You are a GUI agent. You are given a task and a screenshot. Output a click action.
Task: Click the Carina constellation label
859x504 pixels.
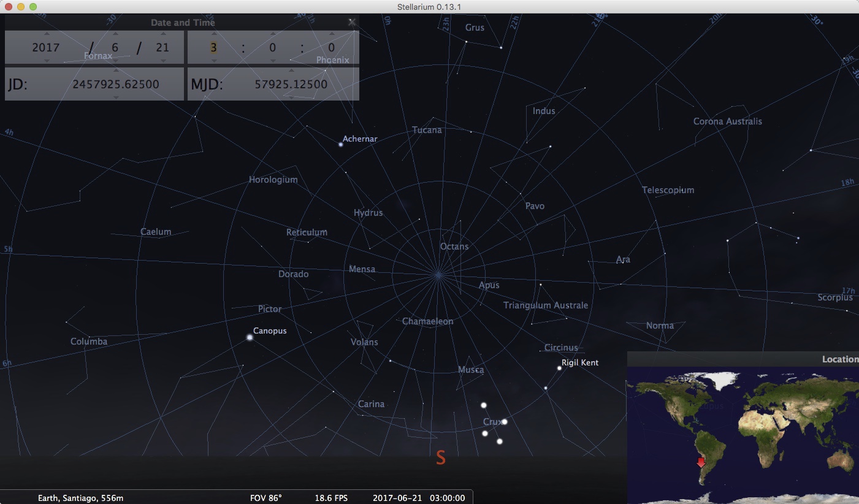[x=371, y=404]
